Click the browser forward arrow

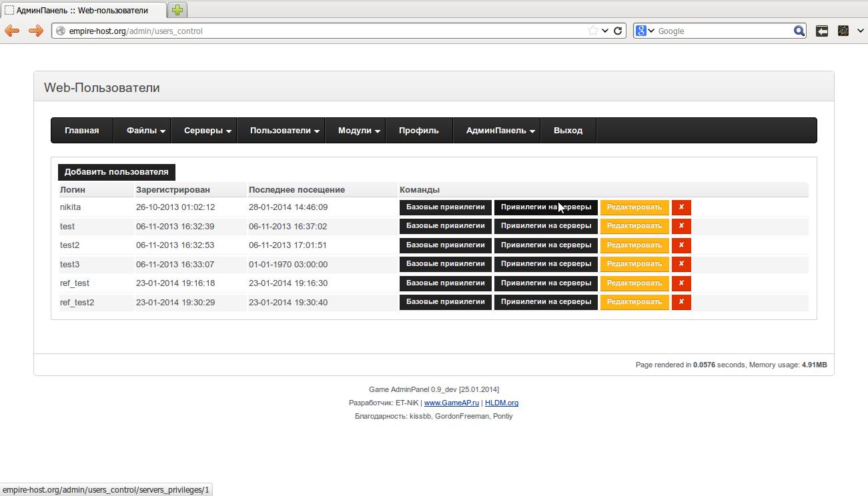click(x=35, y=31)
